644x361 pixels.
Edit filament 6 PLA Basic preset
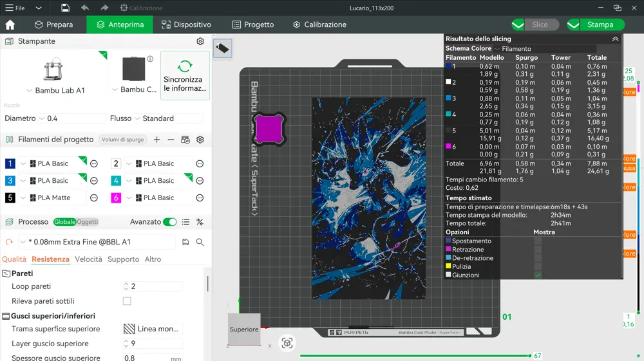point(200,198)
